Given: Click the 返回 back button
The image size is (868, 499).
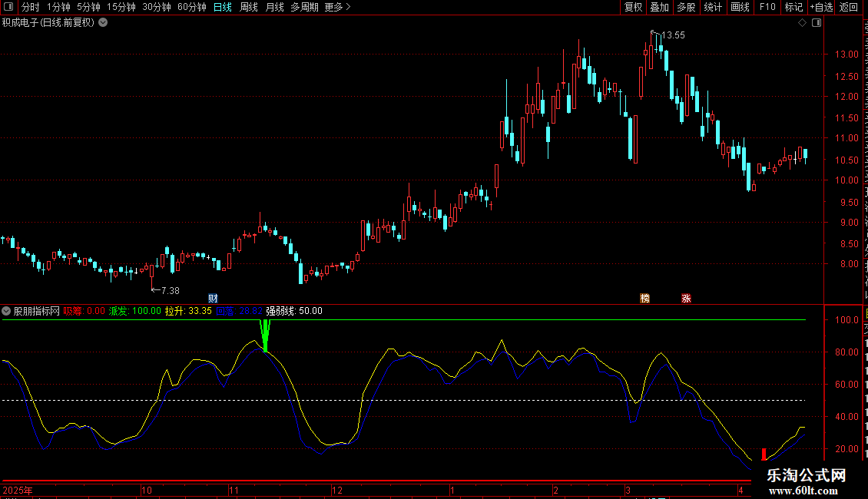Looking at the screenshot, I should click(849, 7).
